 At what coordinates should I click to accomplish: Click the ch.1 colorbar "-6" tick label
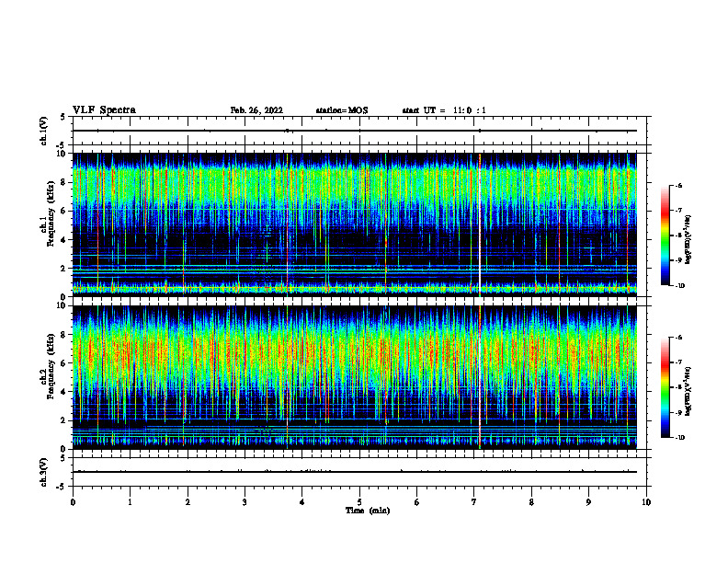coord(678,185)
